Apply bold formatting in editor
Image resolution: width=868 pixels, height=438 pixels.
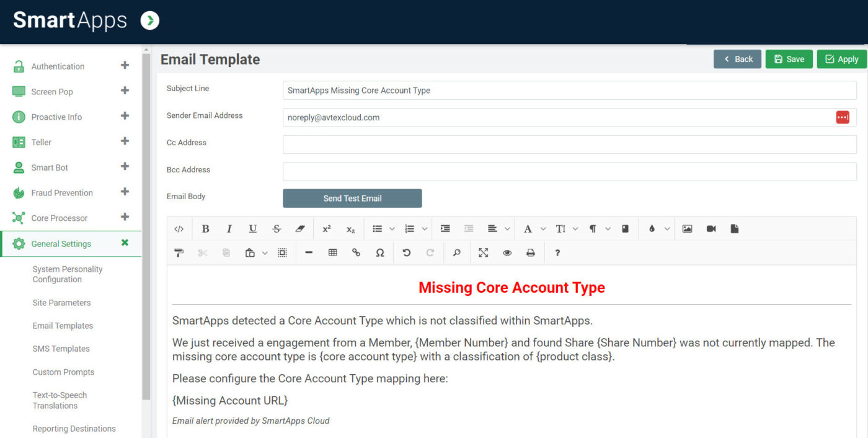coord(205,229)
